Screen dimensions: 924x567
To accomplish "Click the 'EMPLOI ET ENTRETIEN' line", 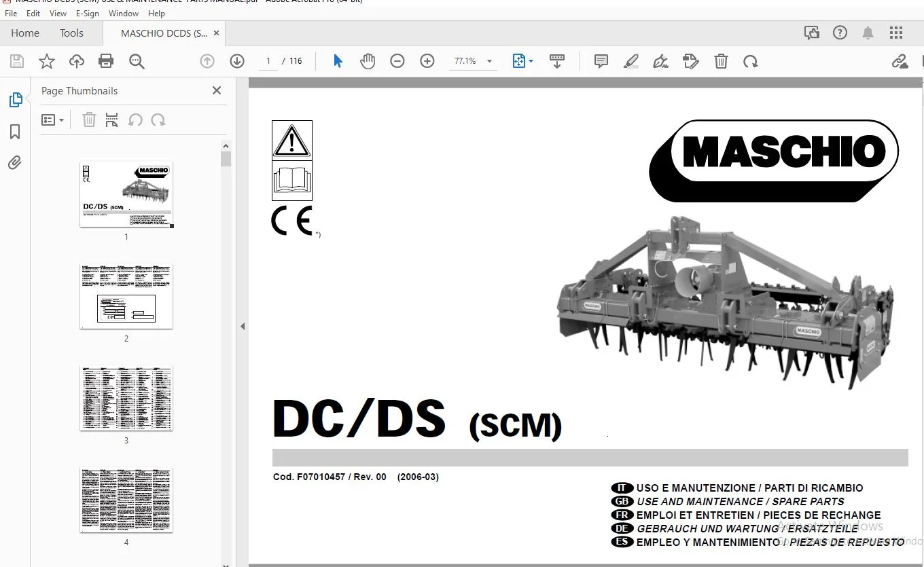I will click(758, 515).
